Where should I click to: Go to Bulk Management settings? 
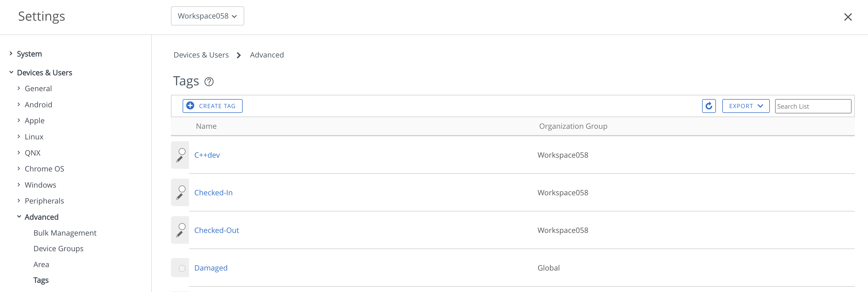[65, 233]
